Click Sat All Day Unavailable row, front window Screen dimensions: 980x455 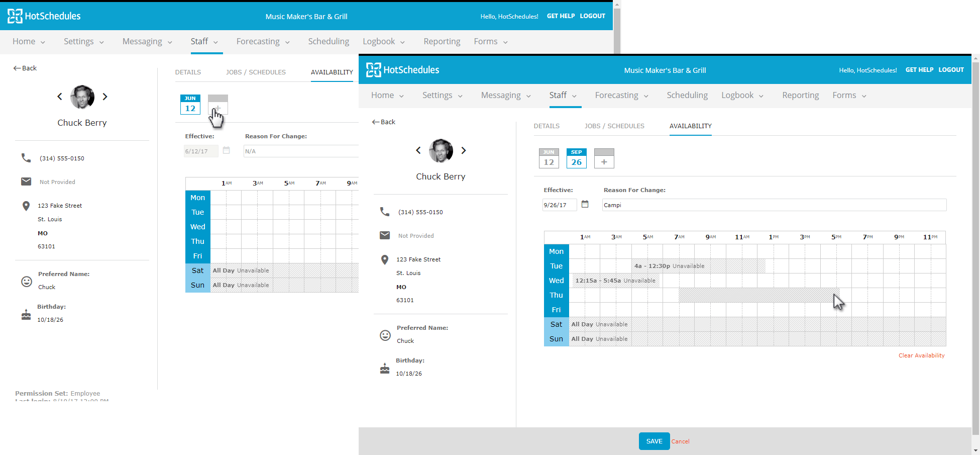[x=757, y=324]
